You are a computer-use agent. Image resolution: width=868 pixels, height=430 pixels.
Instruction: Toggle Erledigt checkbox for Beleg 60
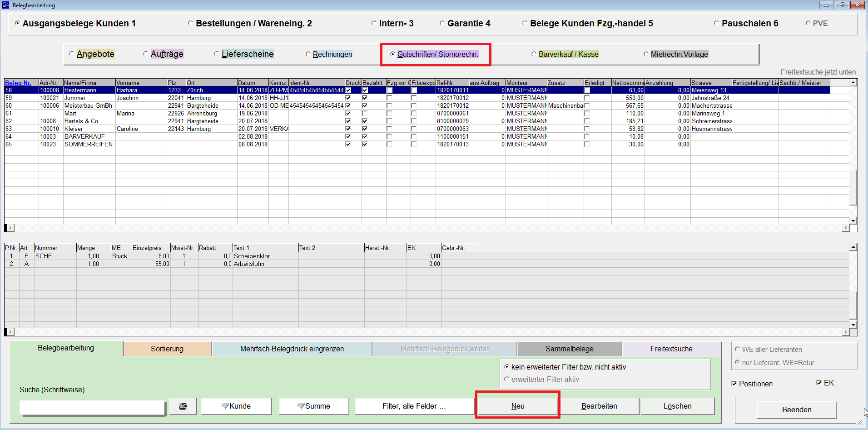(x=587, y=105)
